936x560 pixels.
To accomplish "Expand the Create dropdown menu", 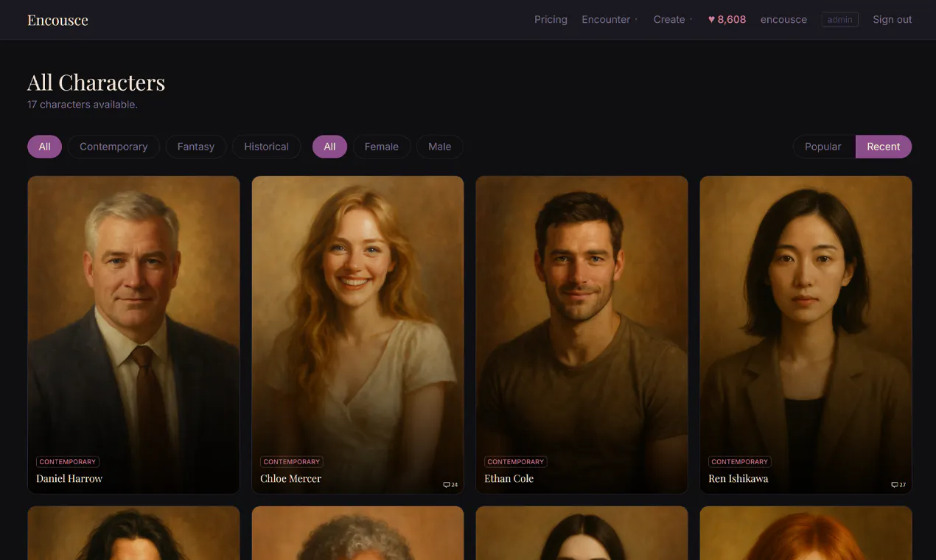I will (673, 20).
